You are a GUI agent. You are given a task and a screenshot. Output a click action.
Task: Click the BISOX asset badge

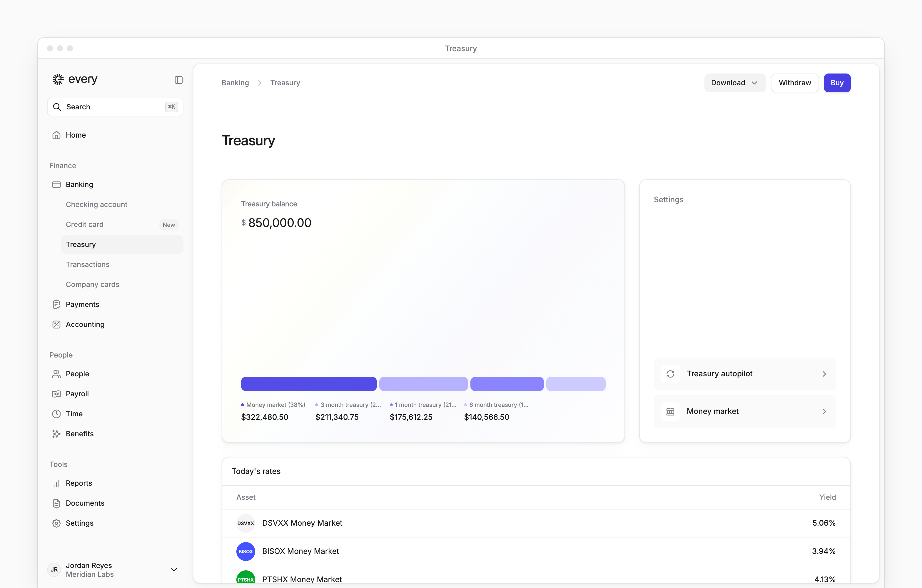245,551
